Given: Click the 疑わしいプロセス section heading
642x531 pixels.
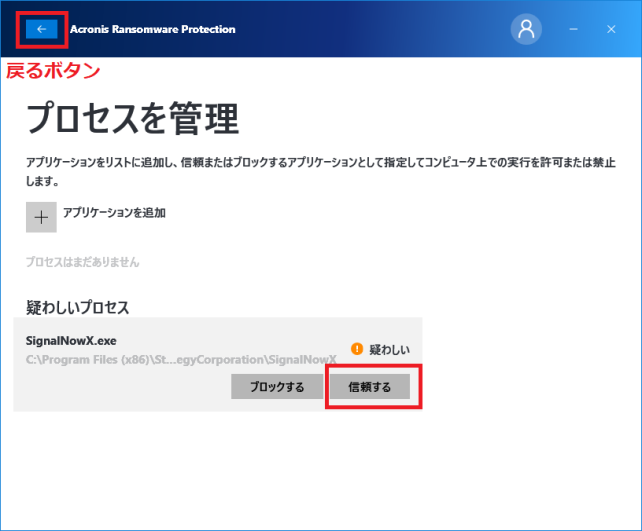Looking at the screenshot, I should click(x=77, y=307).
